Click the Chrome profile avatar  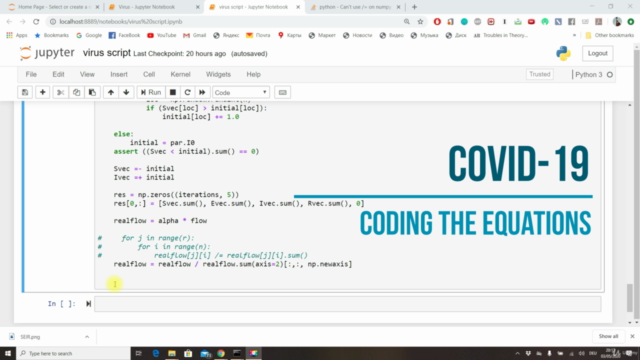tap(617, 22)
